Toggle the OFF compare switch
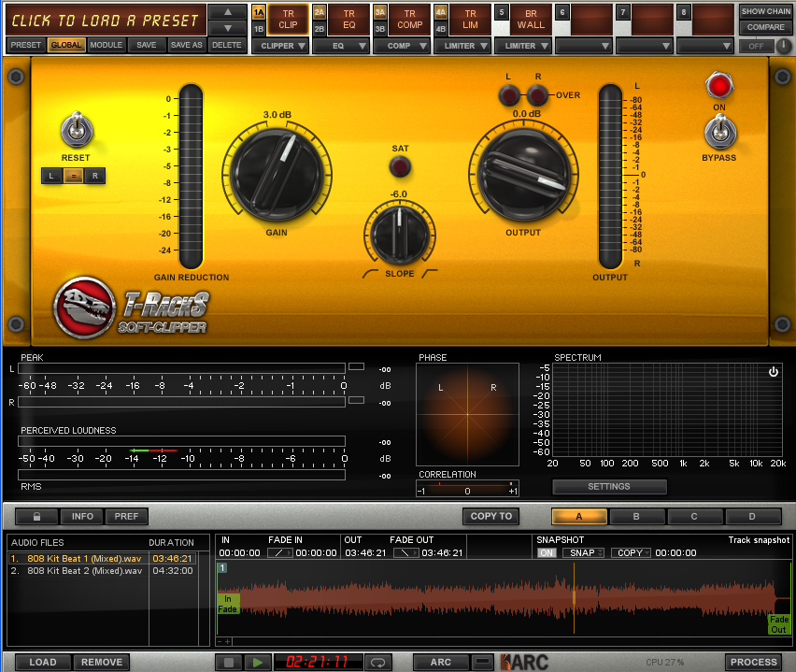 (x=756, y=46)
